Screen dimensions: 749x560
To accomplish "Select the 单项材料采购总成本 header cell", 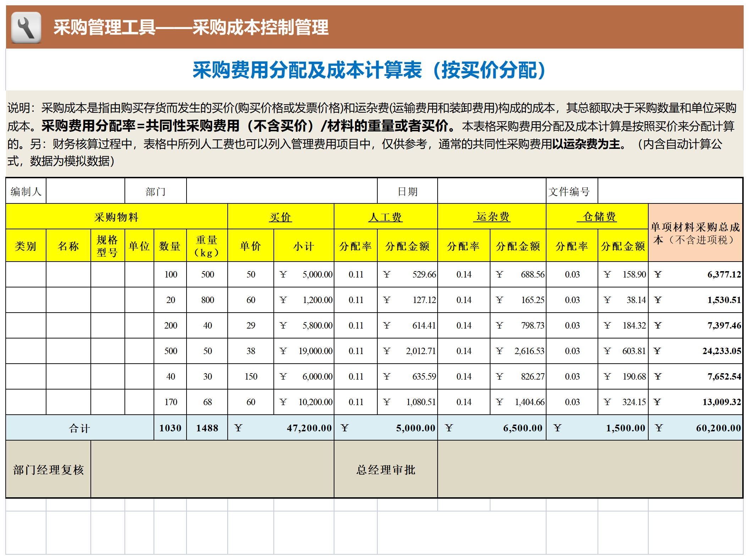I will [x=695, y=233].
